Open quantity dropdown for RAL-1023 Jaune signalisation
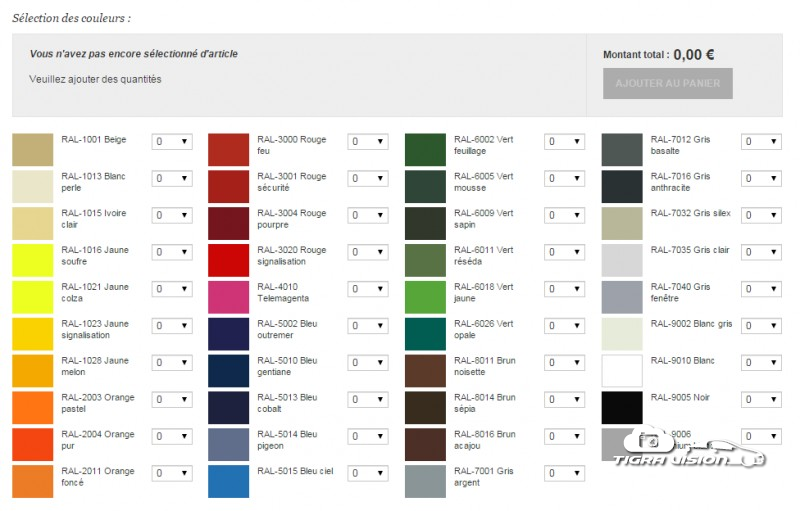Image resolution: width=800 pixels, height=511 pixels. click(172, 326)
